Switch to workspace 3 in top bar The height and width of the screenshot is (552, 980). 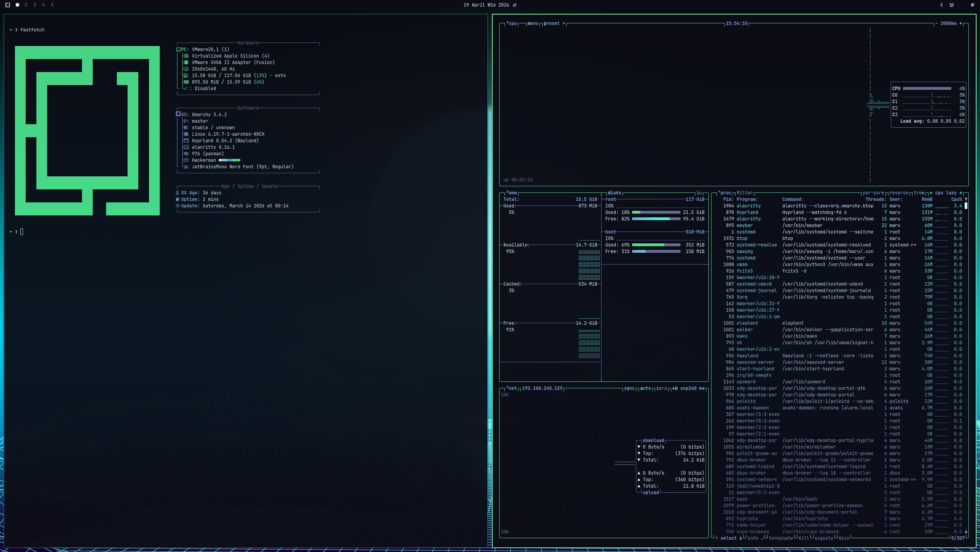pos(34,5)
